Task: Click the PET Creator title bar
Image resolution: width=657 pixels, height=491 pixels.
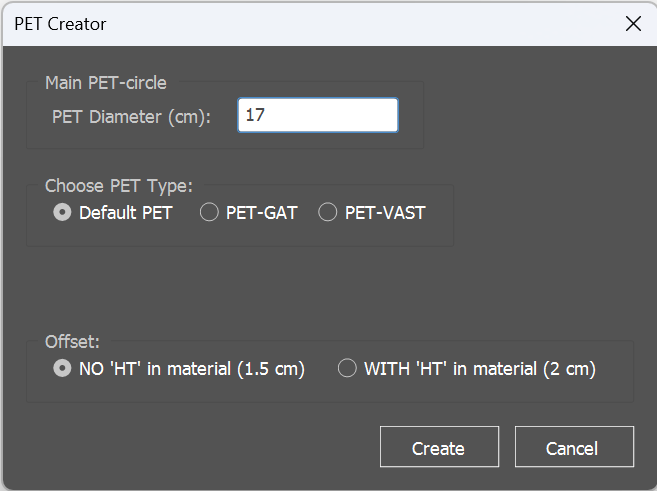Action: pos(300,24)
